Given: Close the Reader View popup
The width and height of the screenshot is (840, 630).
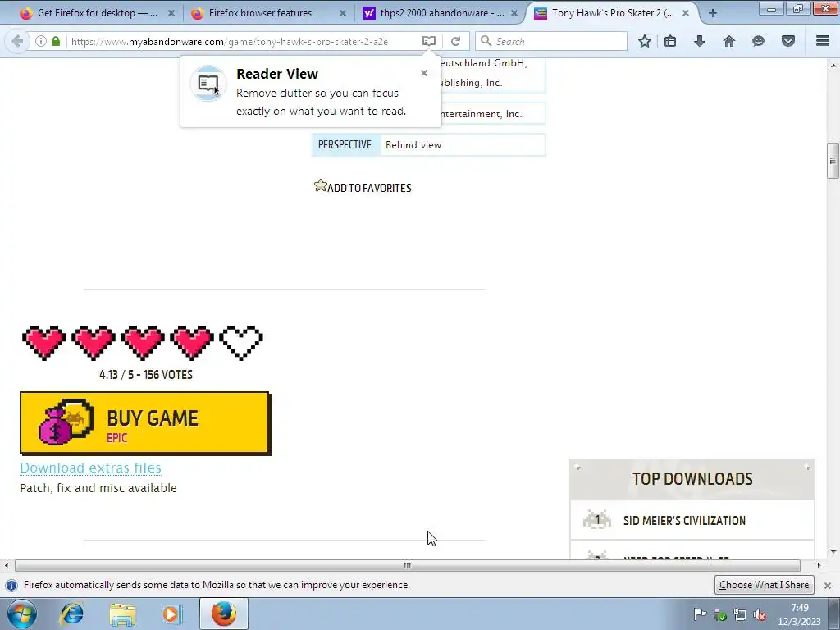Looking at the screenshot, I should click(424, 73).
